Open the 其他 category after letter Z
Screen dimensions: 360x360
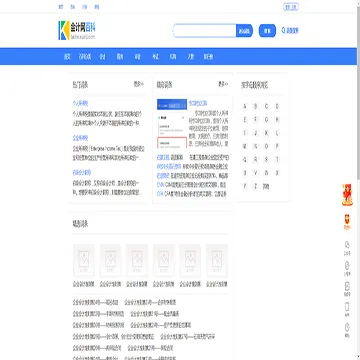(266, 186)
